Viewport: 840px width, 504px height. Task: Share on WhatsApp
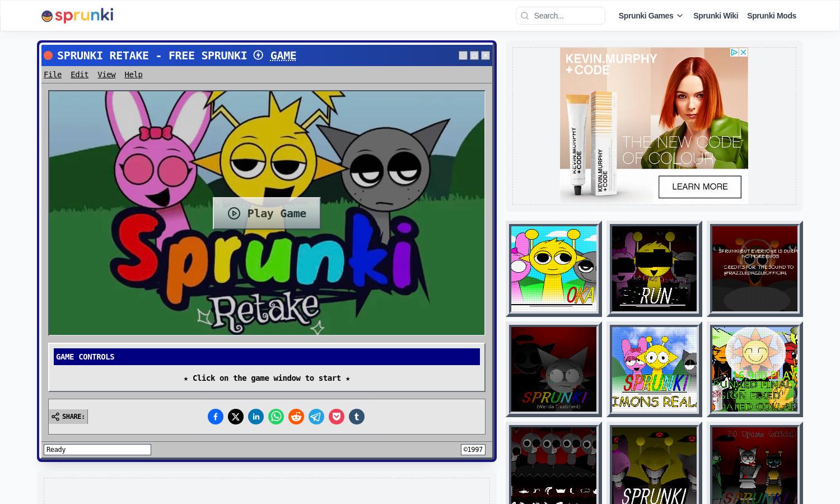276,417
